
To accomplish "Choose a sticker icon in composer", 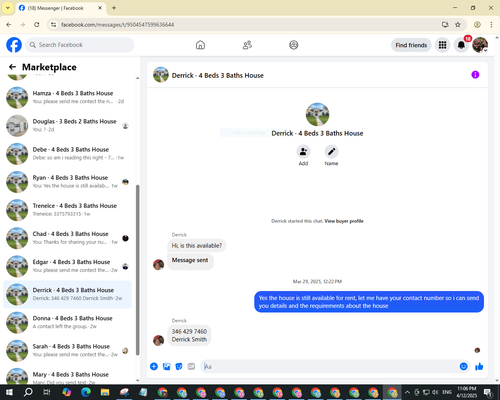I will point(179,366).
